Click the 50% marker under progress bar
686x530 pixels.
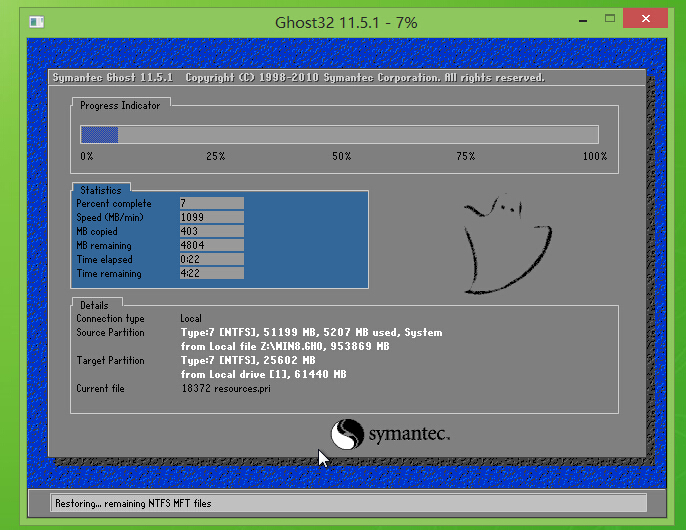click(342, 156)
